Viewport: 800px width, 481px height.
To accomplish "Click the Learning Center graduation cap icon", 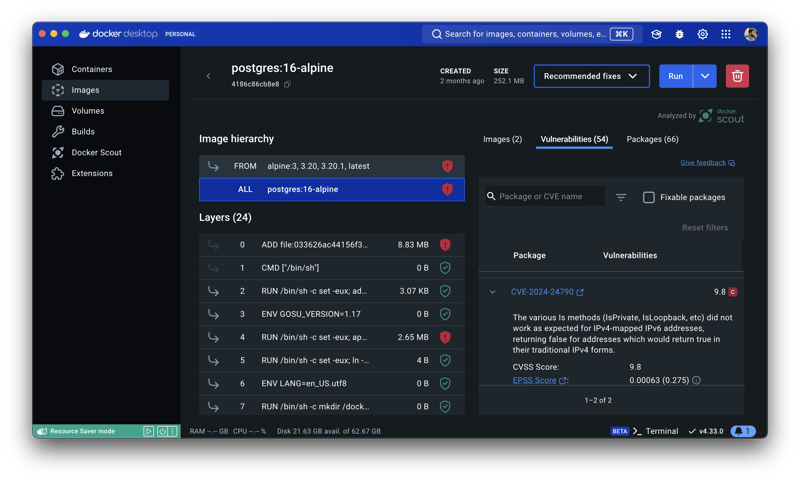I will (656, 34).
